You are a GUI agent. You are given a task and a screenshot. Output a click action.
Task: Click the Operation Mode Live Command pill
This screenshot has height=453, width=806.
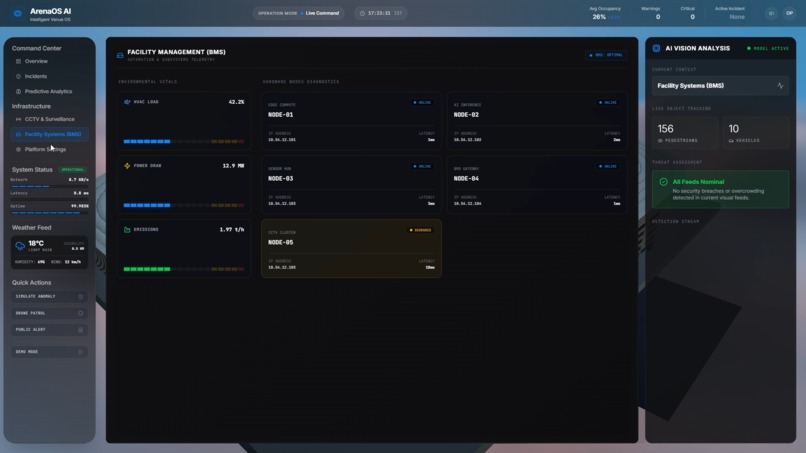(x=298, y=13)
